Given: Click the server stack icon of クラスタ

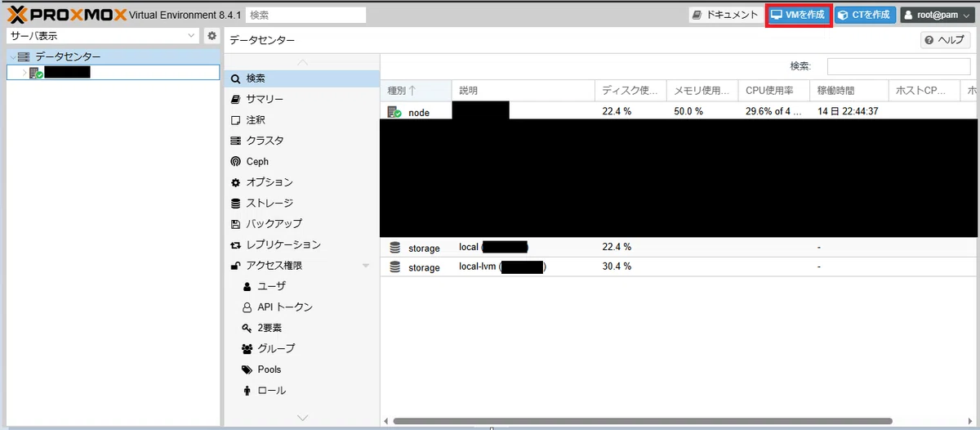Looking at the screenshot, I should pyautogui.click(x=235, y=141).
